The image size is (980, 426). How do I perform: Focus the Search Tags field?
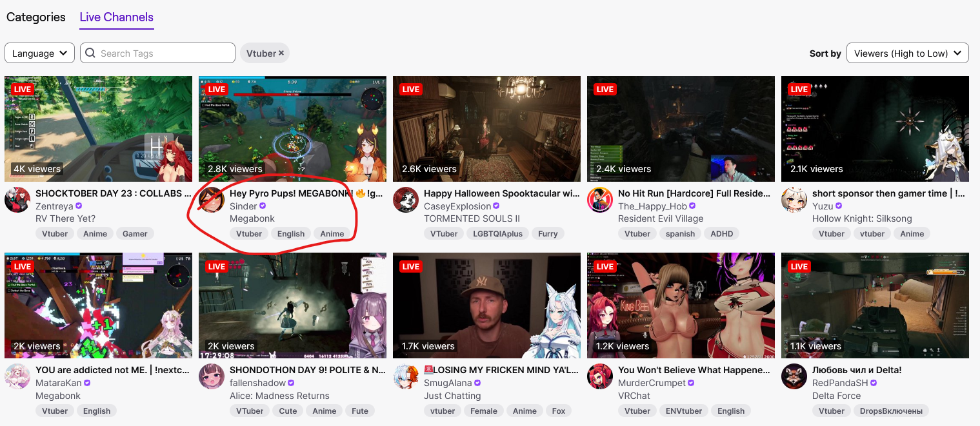pyautogui.click(x=157, y=53)
